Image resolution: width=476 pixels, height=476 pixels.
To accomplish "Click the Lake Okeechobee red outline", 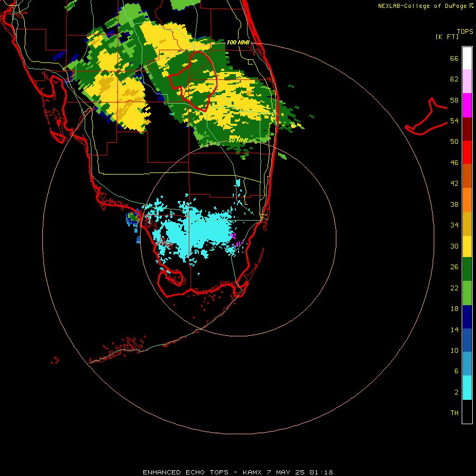I will (193, 81).
